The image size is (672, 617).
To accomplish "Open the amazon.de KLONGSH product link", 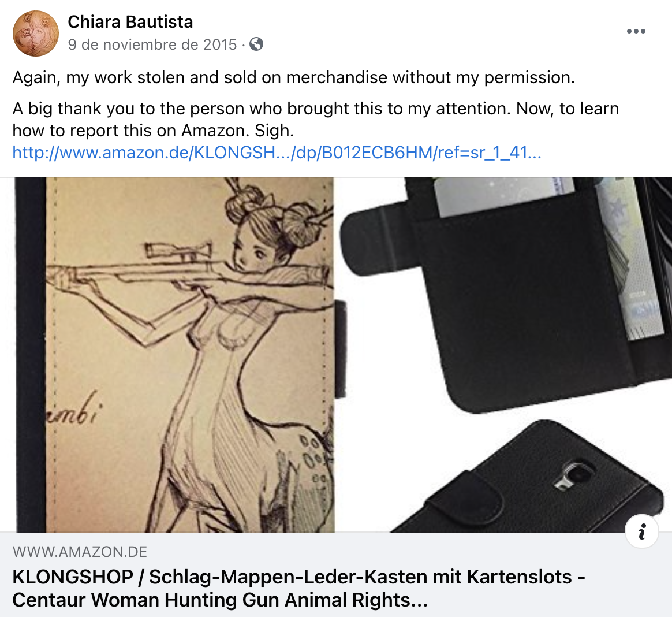I will [277, 153].
